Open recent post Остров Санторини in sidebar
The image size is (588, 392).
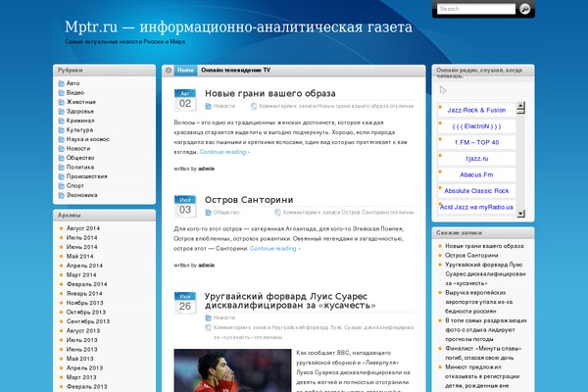click(471, 256)
